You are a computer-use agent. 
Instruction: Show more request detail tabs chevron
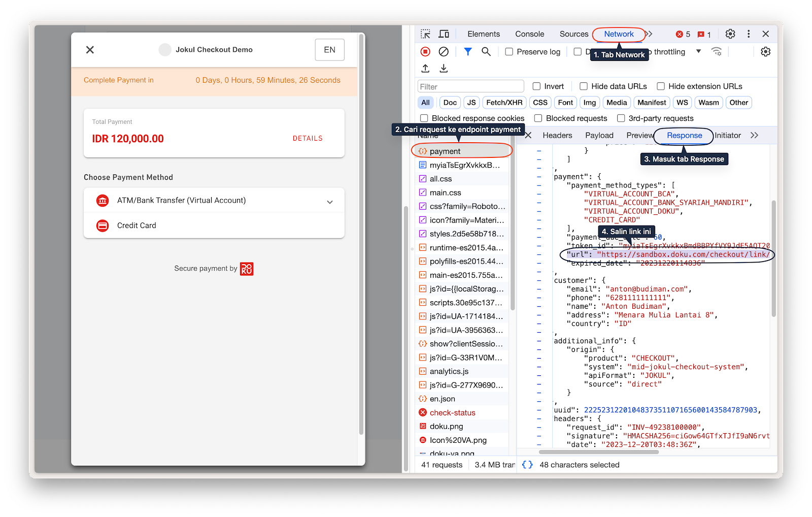[x=754, y=136]
